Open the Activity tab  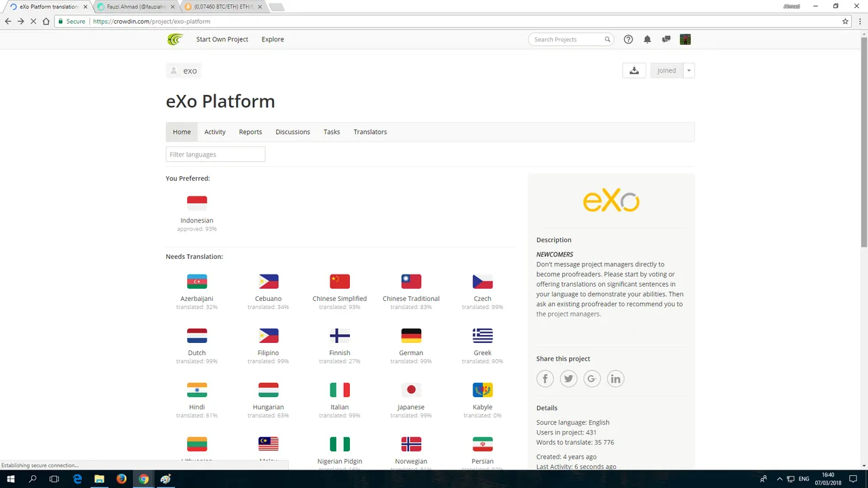pos(215,131)
